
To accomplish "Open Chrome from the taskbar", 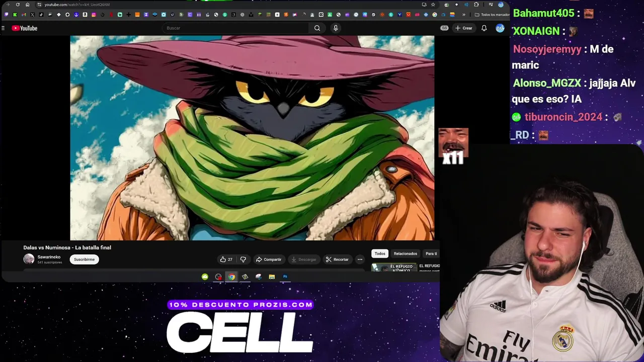I will coord(231,277).
